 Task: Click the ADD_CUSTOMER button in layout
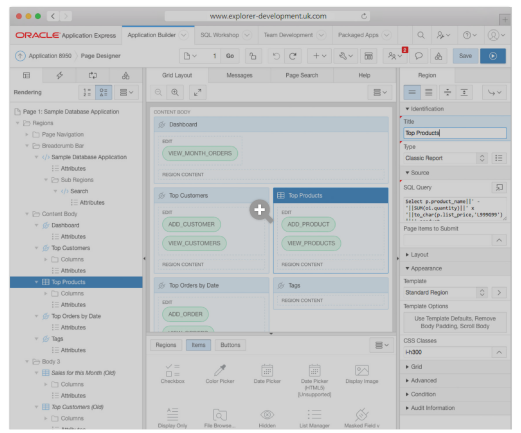point(191,224)
